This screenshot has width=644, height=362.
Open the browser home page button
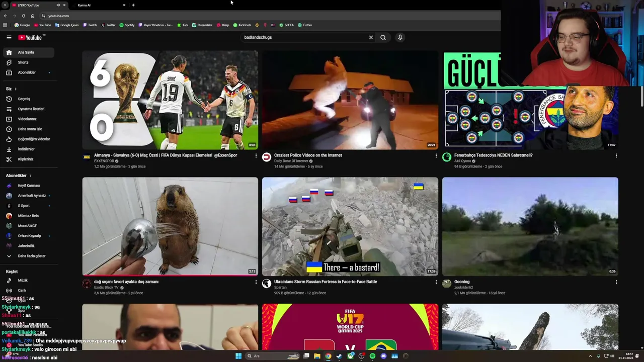(x=33, y=16)
